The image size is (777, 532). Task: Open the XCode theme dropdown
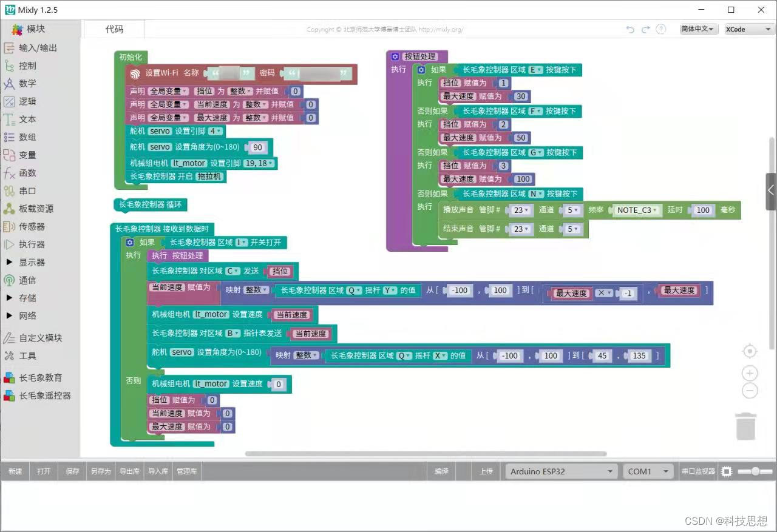(x=748, y=29)
